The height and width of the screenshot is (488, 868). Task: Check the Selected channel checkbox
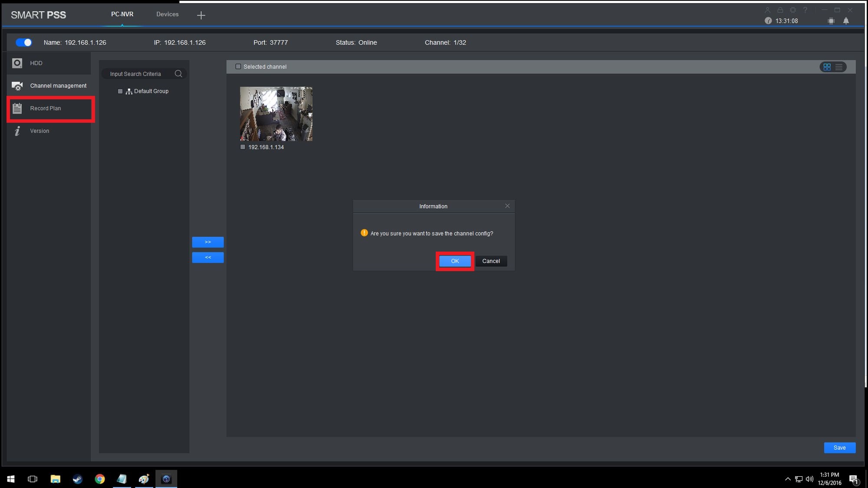click(x=238, y=67)
